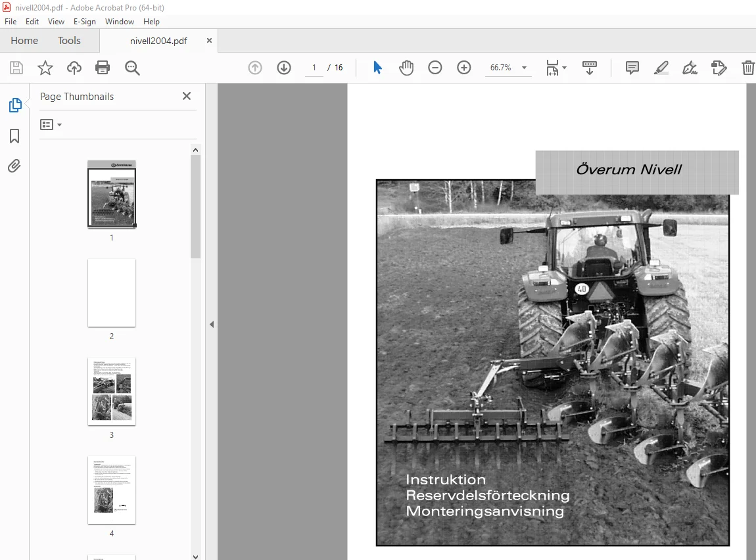Open the E-Sign menu
Viewport: 756px width, 560px height.
84,21
